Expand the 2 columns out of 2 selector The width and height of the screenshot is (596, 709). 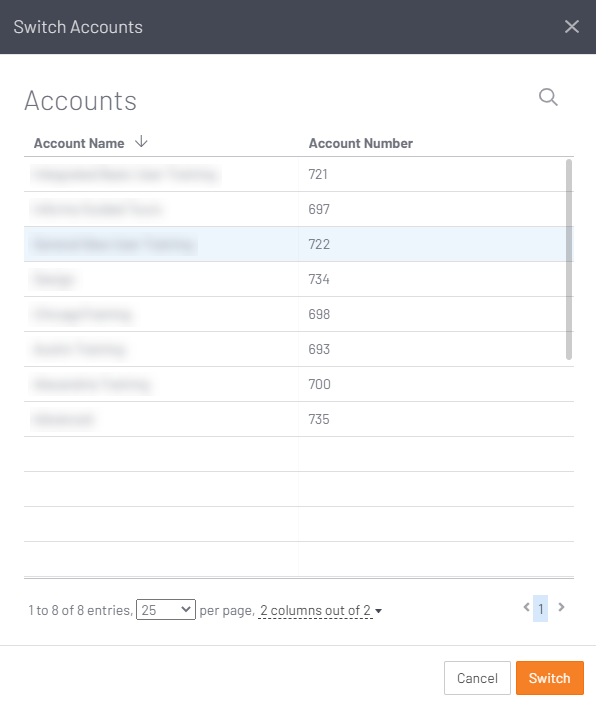(x=315, y=610)
